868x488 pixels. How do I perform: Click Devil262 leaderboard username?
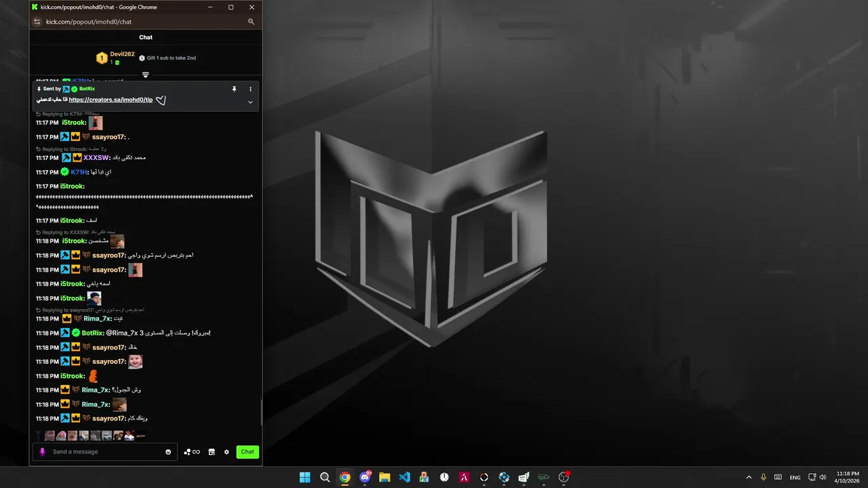click(x=122, y=54)
